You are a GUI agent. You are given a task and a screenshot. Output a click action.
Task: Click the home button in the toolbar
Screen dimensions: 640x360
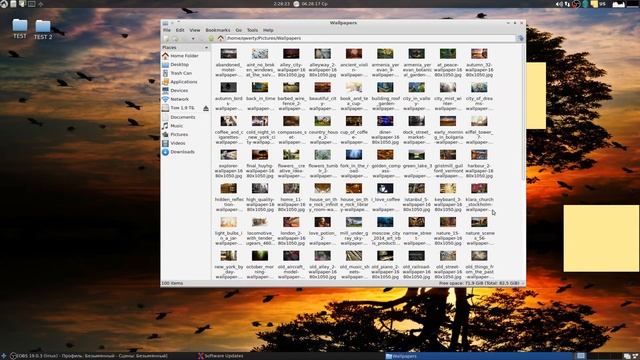click(220, 38)
